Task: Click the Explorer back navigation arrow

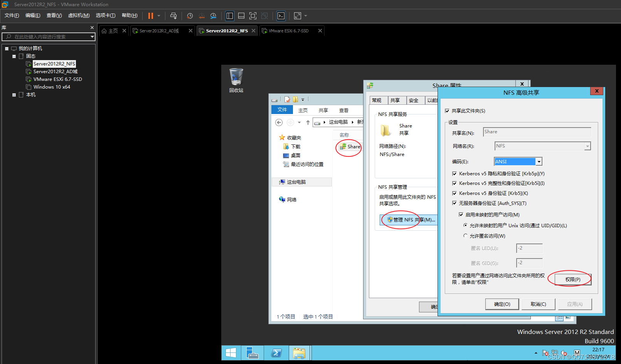Action: point(279,122)
